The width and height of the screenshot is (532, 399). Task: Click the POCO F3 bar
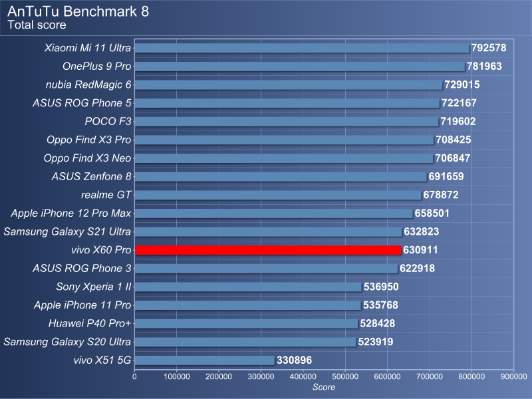(287, 122)
